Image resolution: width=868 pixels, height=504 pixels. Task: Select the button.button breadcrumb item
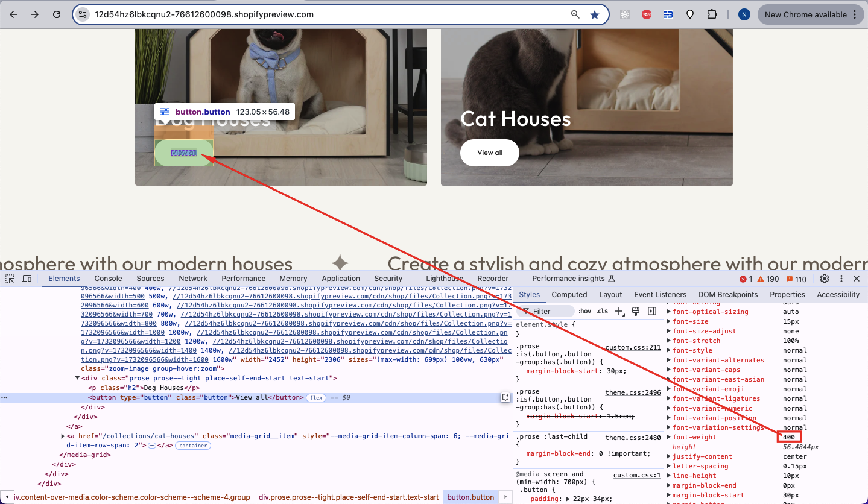point(470,497)
